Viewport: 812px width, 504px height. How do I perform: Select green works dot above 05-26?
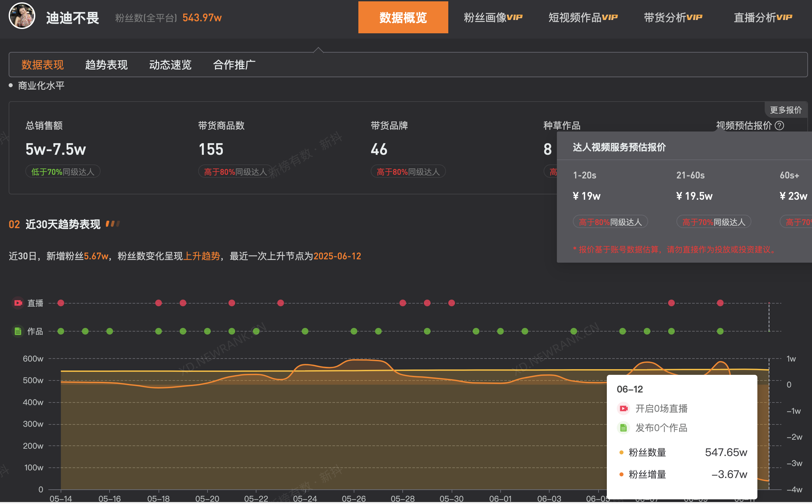click(354, 331)
